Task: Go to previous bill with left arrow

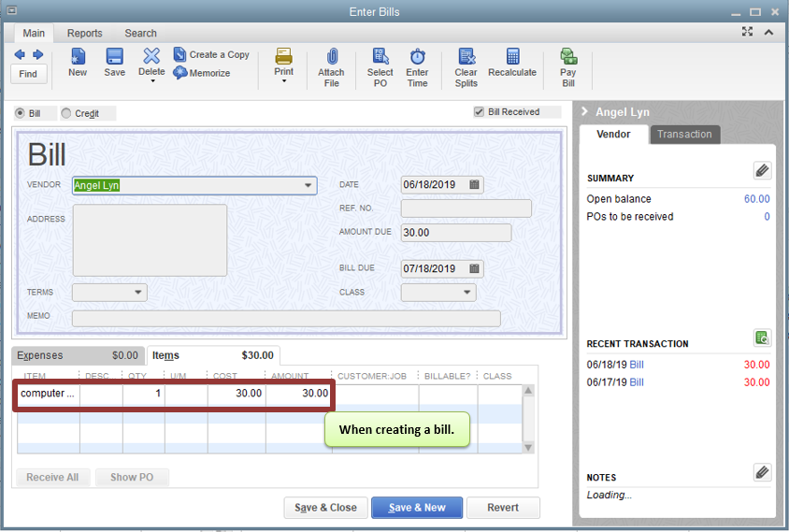Action: pyautogui.click(x=20, y=54)
